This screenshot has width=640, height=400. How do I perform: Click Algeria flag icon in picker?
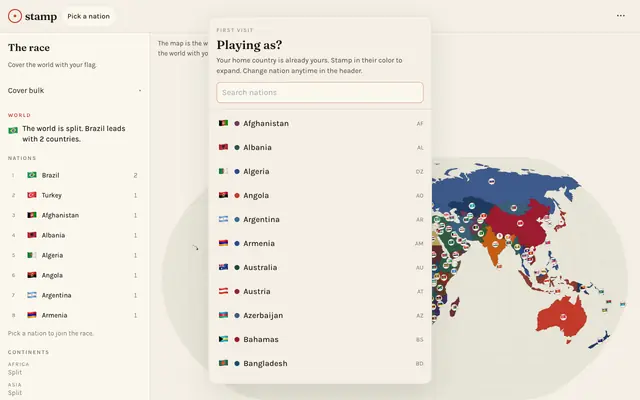tap(223, 171)
